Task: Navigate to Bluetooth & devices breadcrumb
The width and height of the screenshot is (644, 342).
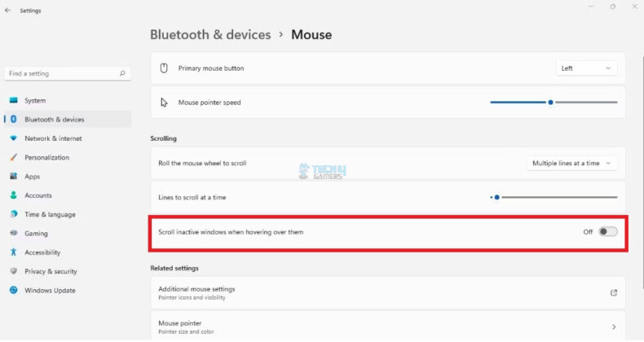Action: pos(210,35)
